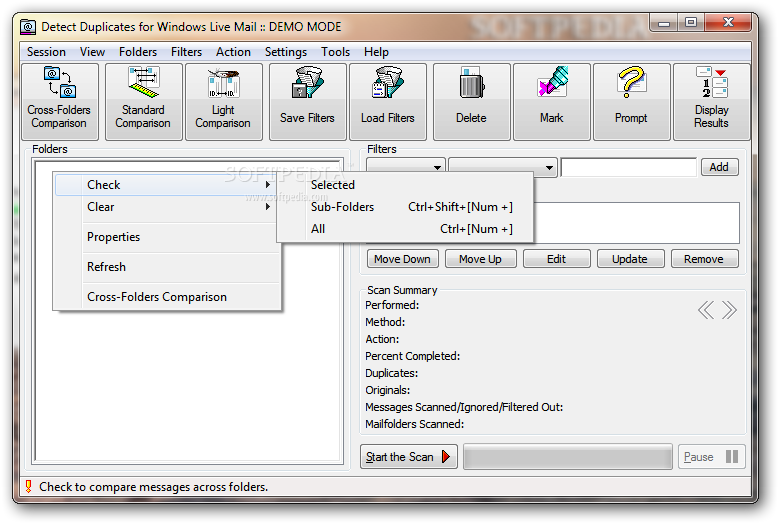Select Check in the context menu
779x524 pixels.
pos(166,185)
